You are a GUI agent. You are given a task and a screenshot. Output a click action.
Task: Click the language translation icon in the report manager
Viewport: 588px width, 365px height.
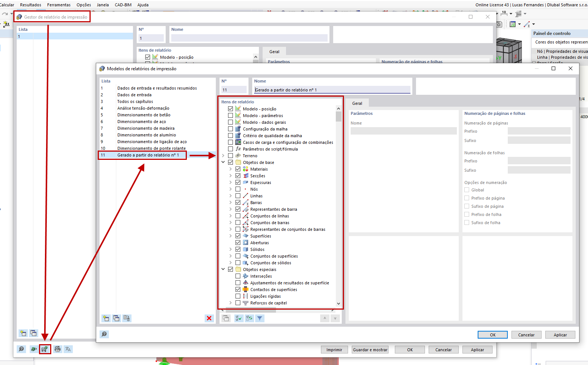point(68,349)
